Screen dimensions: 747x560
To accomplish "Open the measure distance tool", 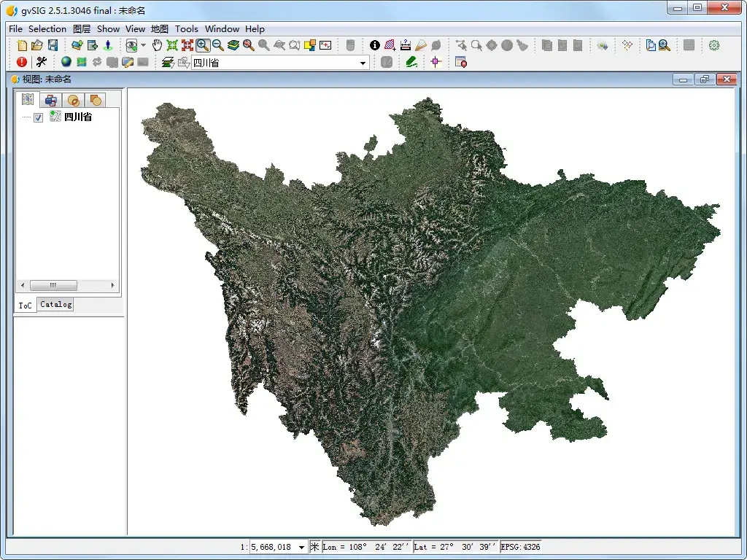I will tap(406, 44).
